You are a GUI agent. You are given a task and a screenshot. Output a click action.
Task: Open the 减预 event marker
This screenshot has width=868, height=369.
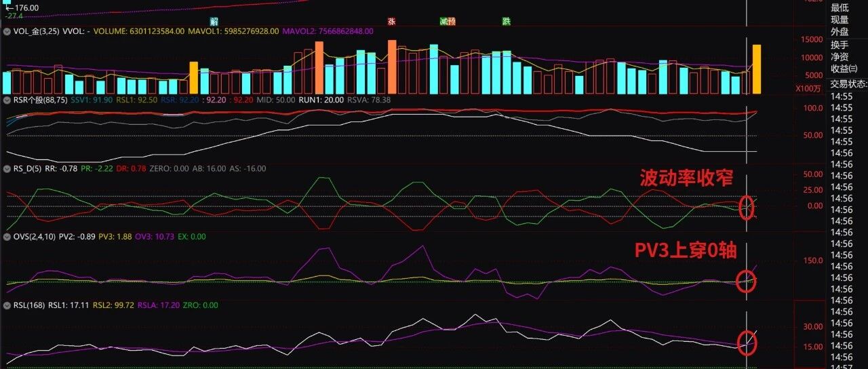coord(448,21)
